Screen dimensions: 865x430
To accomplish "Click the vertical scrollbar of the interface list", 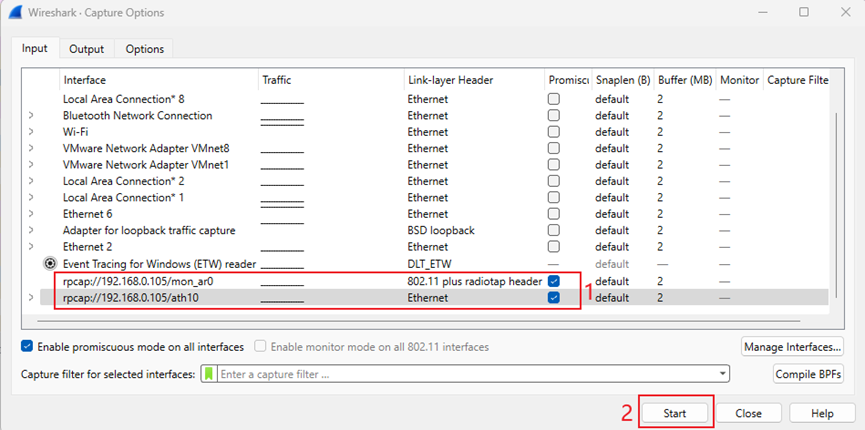I will (837, 207).
